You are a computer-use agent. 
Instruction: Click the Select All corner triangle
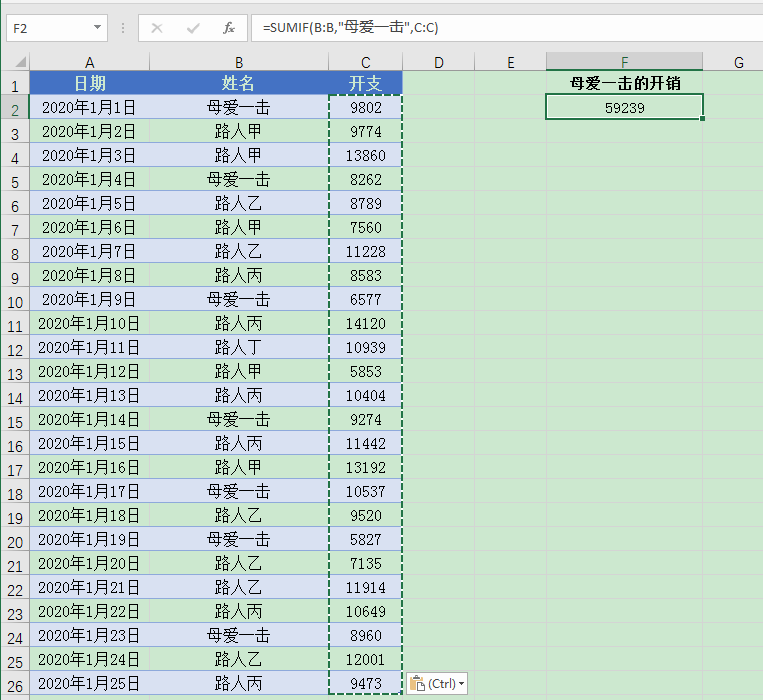(x=20, y=62)
